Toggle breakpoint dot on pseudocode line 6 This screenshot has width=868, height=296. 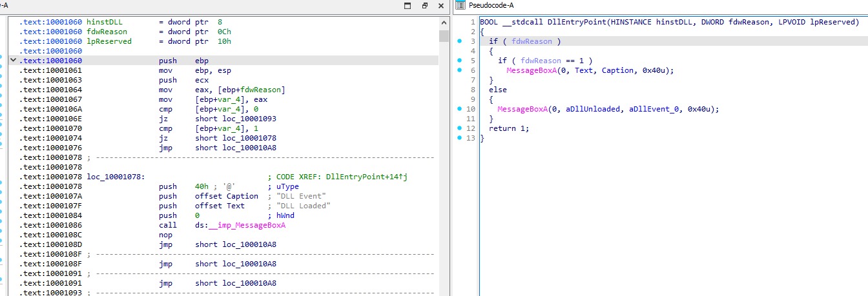point(459,70)
